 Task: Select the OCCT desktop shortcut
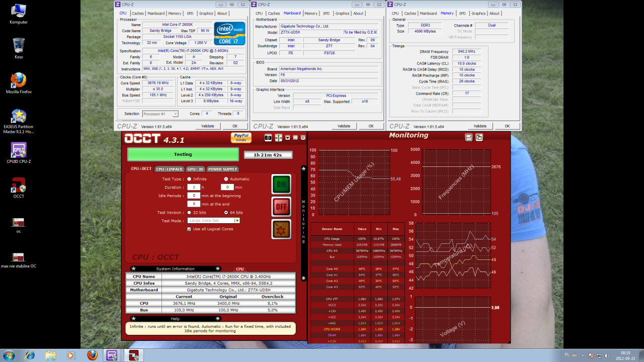coord(19,188)
